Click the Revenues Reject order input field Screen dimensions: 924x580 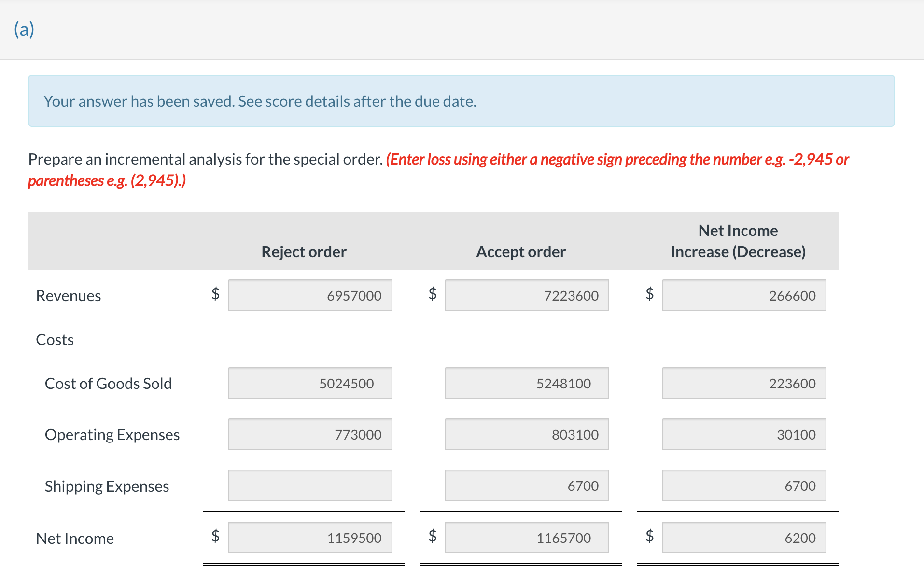pos(310,295)
